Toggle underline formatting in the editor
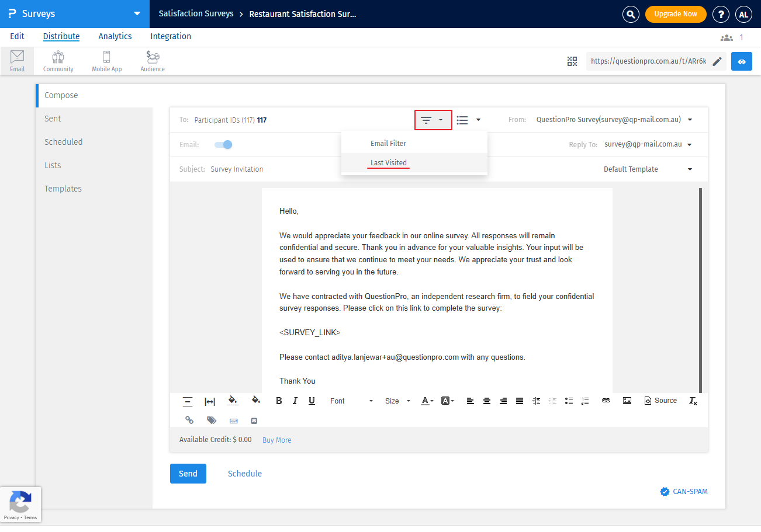Image resolution: width=761 pixels, height=532 pixels. pyautogui.click(x=312, y=401)
